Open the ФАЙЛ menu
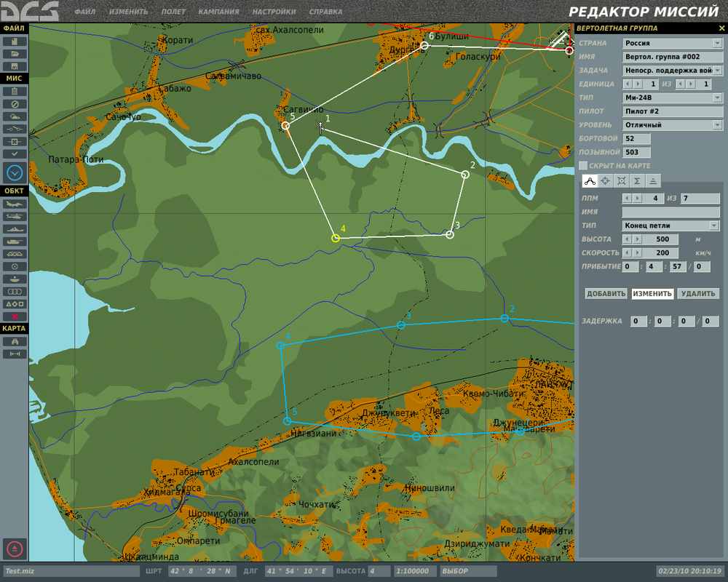Screen dimensions: 728x582 click(85, 12)
